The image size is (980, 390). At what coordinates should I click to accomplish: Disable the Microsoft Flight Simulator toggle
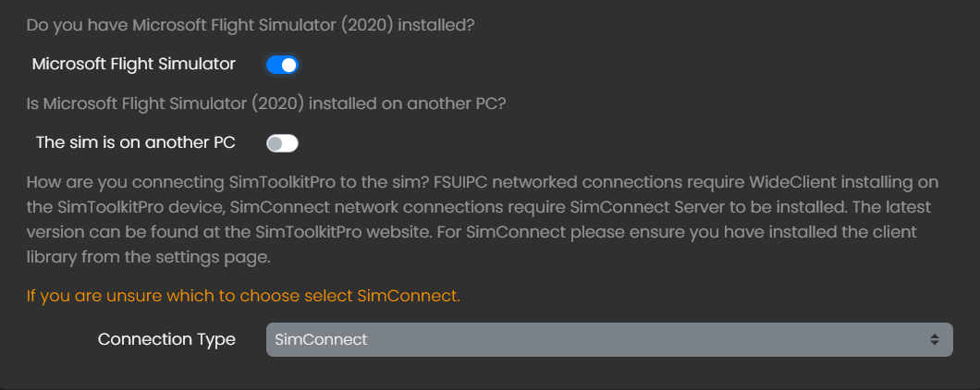tap(282, 65)
